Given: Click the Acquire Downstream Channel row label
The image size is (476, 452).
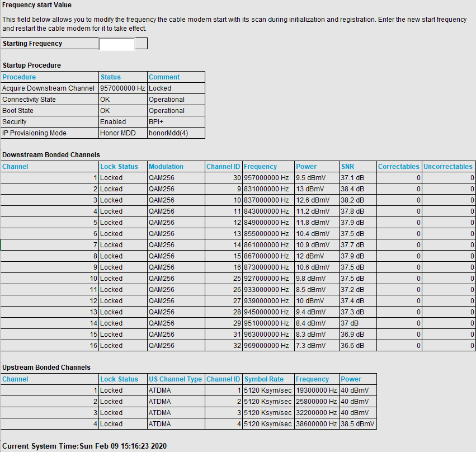Looking at the screenshot, I should [48, 88].
